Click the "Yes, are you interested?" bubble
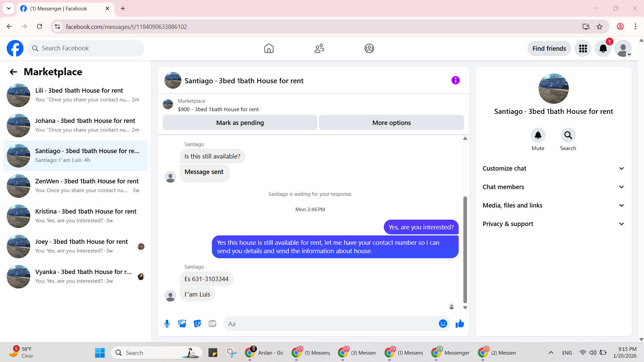 click(x=421, y=227)
